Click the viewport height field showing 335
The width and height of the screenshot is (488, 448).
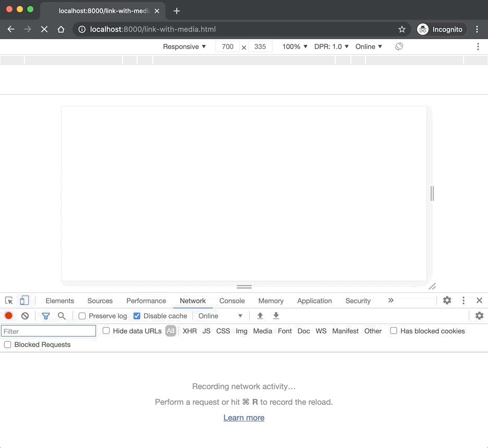point(260,47)
